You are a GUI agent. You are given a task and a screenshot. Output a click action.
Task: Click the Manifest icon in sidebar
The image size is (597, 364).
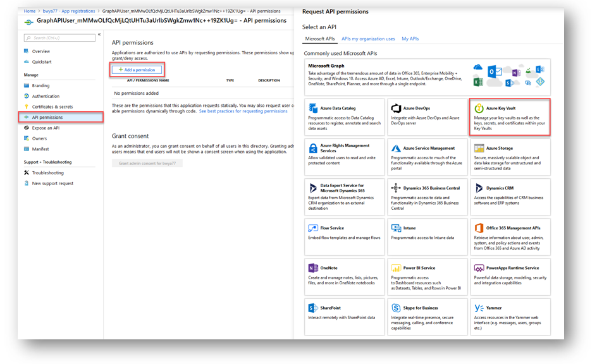click(x=27, y=149)
